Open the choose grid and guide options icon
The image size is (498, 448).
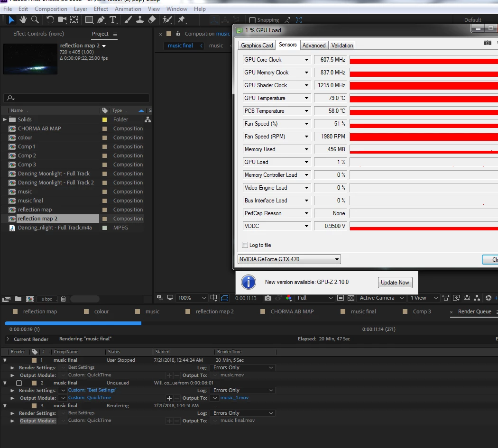[x=214, y=298]
